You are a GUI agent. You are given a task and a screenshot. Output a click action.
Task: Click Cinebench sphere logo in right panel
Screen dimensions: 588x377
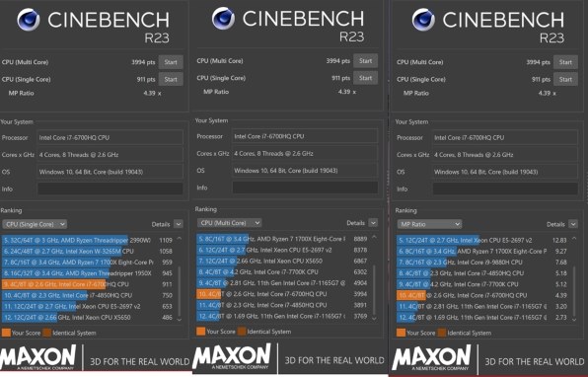coord(423,20)
